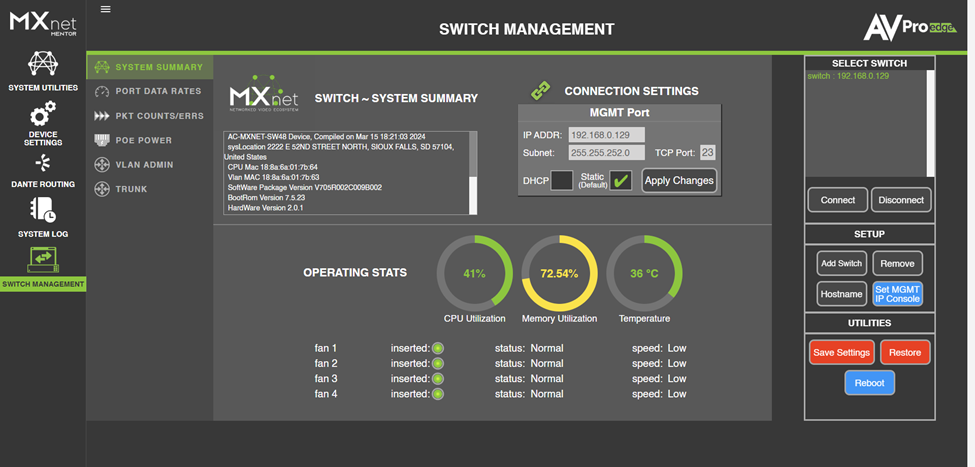Open the hamburger menu icon
This screenshot has height=467, width=975.
[x=106, y=9]
